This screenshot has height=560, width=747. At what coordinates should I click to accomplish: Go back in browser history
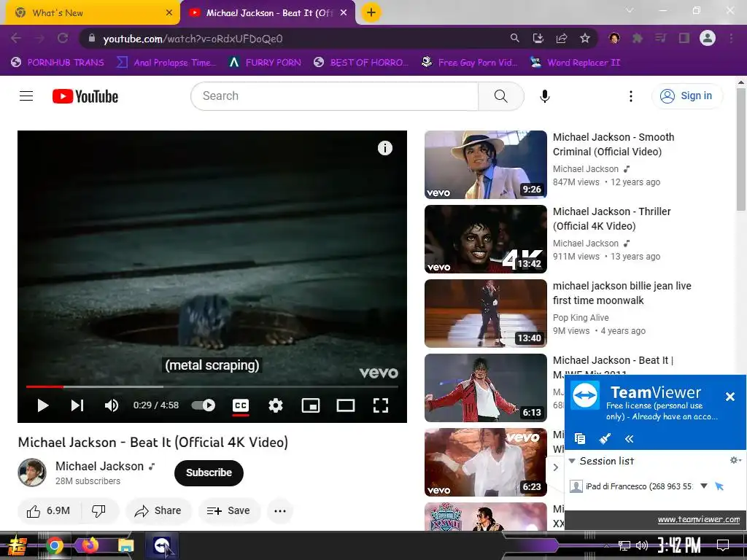pos(16,38)
